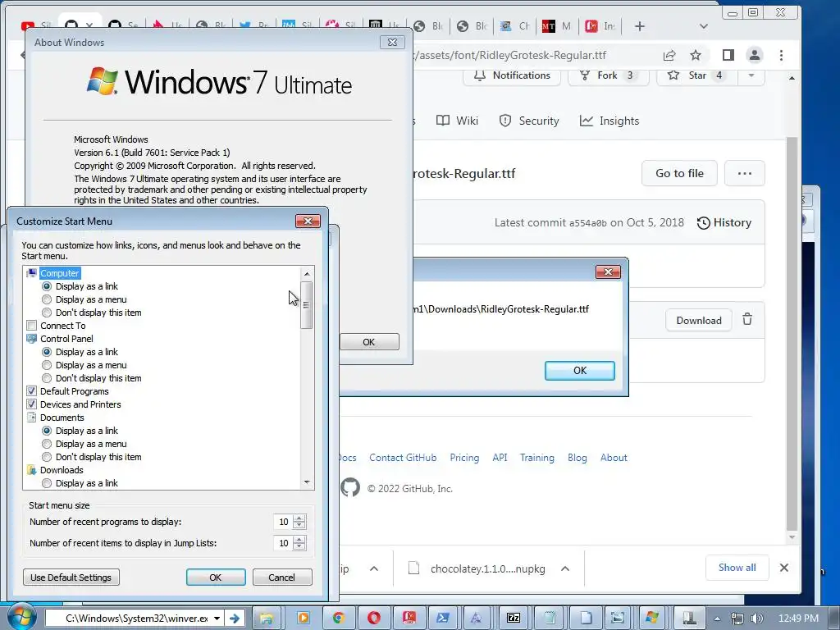Viewport: 840px width, 630px height.
Task: Show hidden tray icons arrow
Action: click(x=717, y=619)
